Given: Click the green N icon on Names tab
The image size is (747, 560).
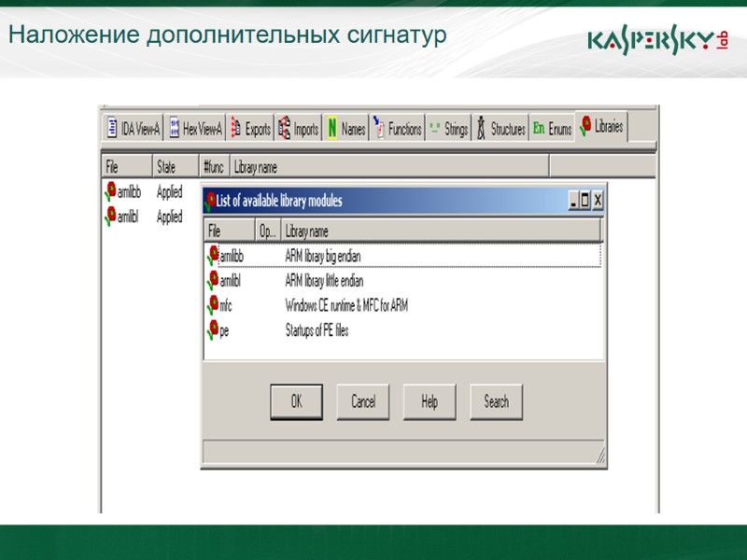Looking at the screenshot, I should pos(330,126).
